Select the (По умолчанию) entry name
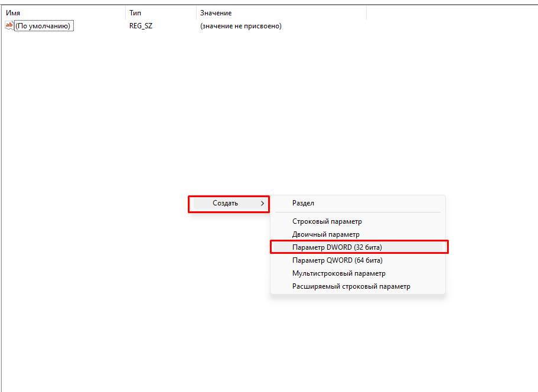The image size is (538, 392). [43, 26]
